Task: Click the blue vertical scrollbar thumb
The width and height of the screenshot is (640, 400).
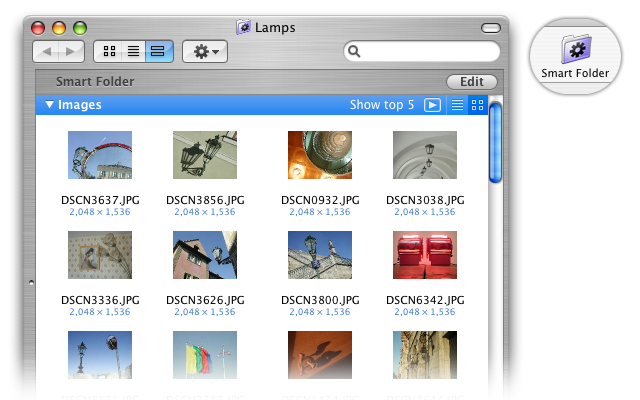Action: point(495,143)
